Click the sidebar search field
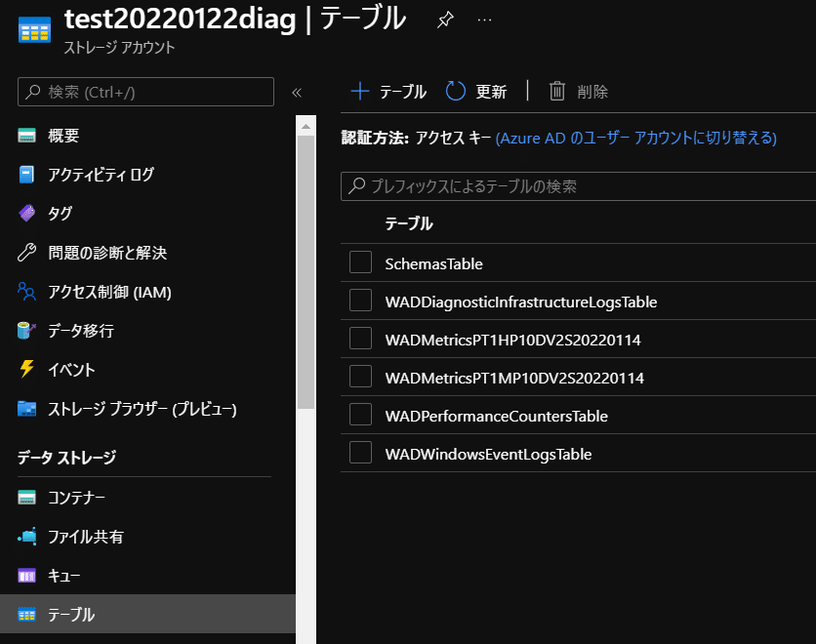 click(145, 92)
